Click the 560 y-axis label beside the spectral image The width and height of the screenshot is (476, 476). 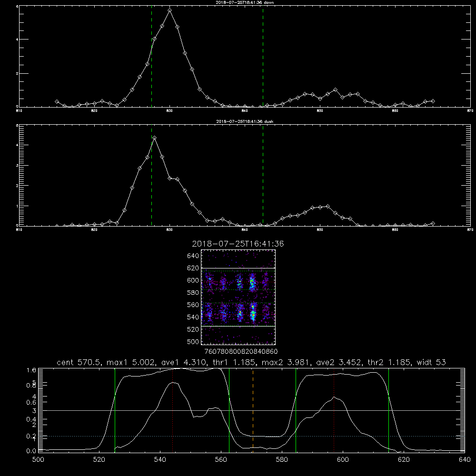[193, 305]
